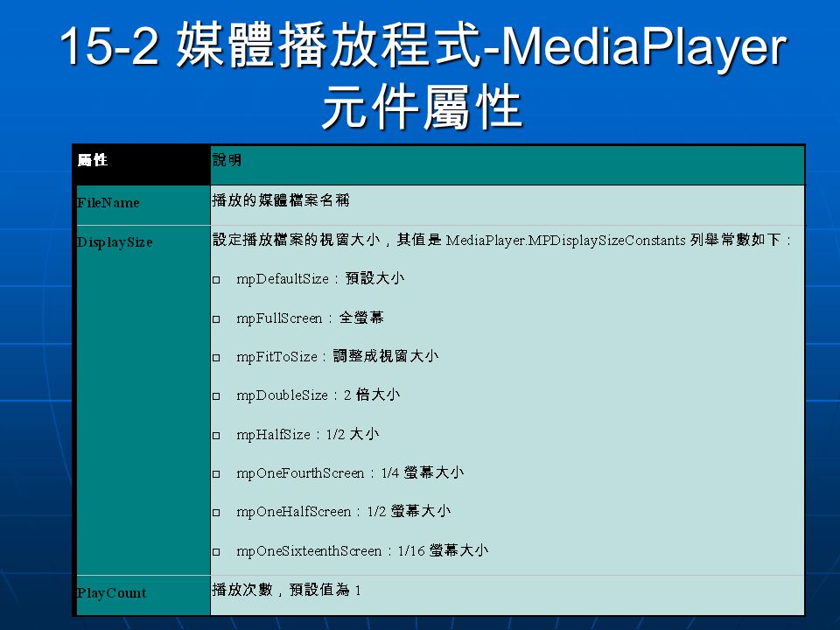Select the '屬性' table header cell
The height and width of the screenshot is (630, 840).
click(x=143, y=165)
